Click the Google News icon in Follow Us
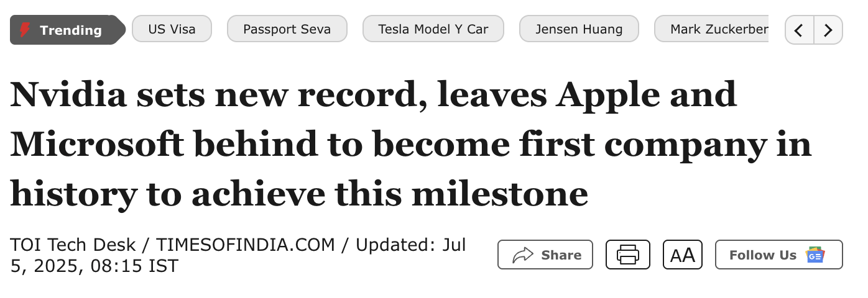 tap(815, 255)
